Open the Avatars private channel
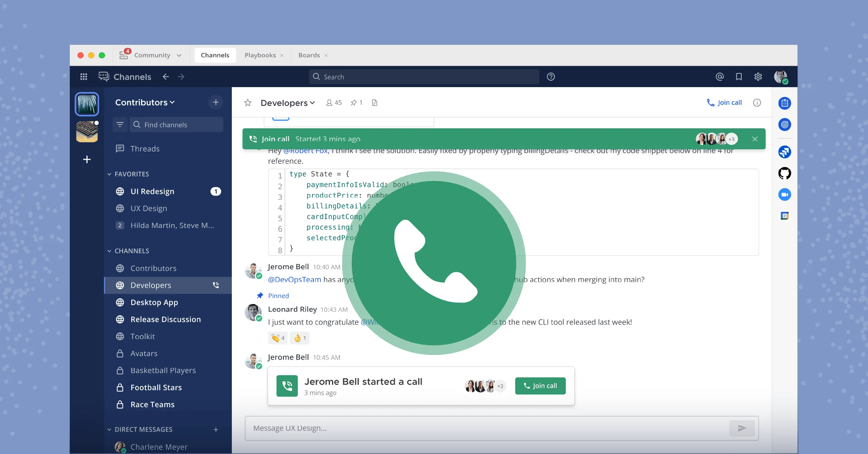The image size is (868, 454). 168,353
